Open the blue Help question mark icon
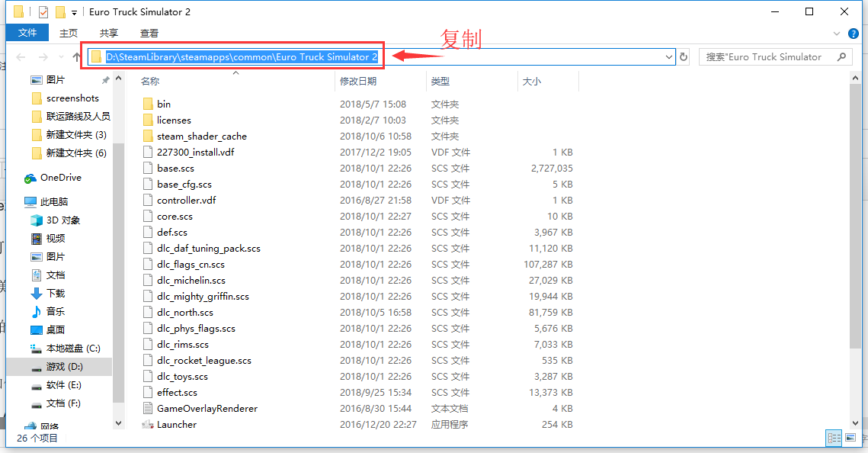This screenshot has width=868, height=453. point(854,34)
